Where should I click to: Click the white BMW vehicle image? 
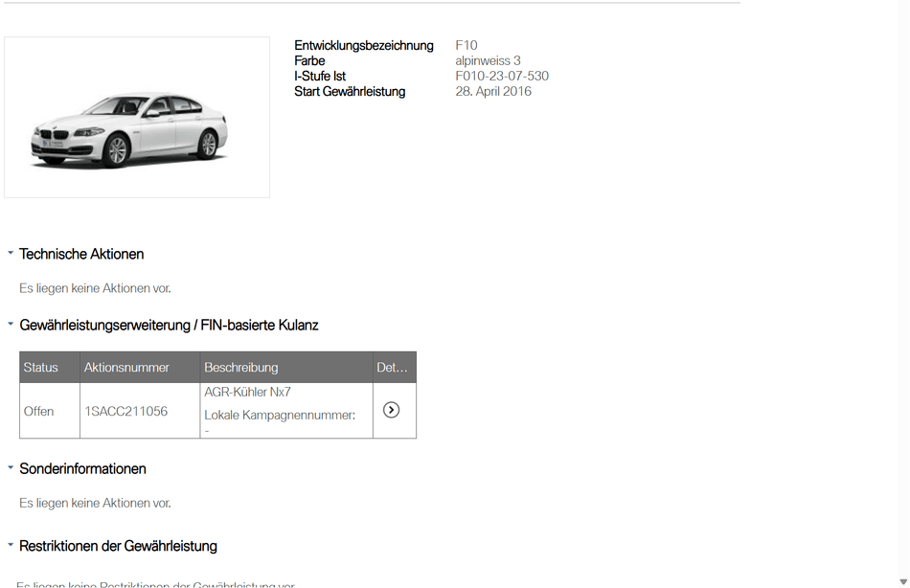[x=137, y=117]
